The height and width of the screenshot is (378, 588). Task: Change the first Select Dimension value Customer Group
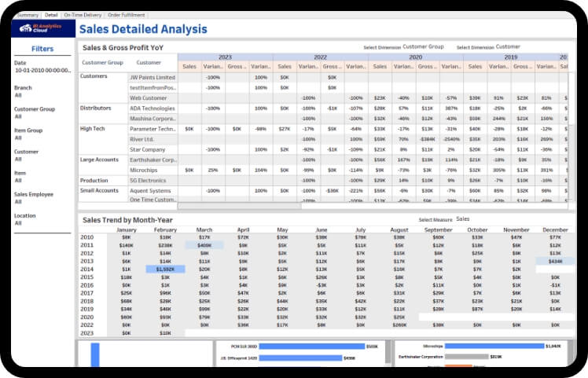pos(423,47)
